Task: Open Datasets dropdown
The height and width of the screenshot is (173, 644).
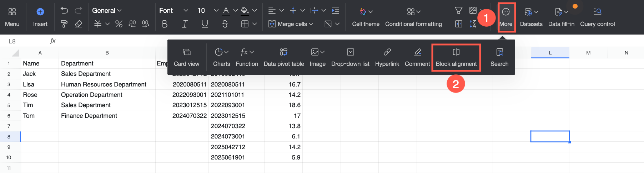Action: (x=531, y=17)
